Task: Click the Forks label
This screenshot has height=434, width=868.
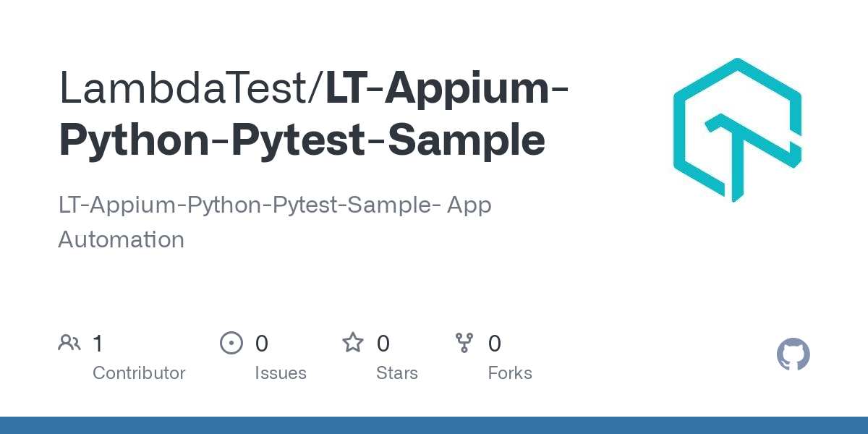Action: pyautogui.click(x=510, y=373)
